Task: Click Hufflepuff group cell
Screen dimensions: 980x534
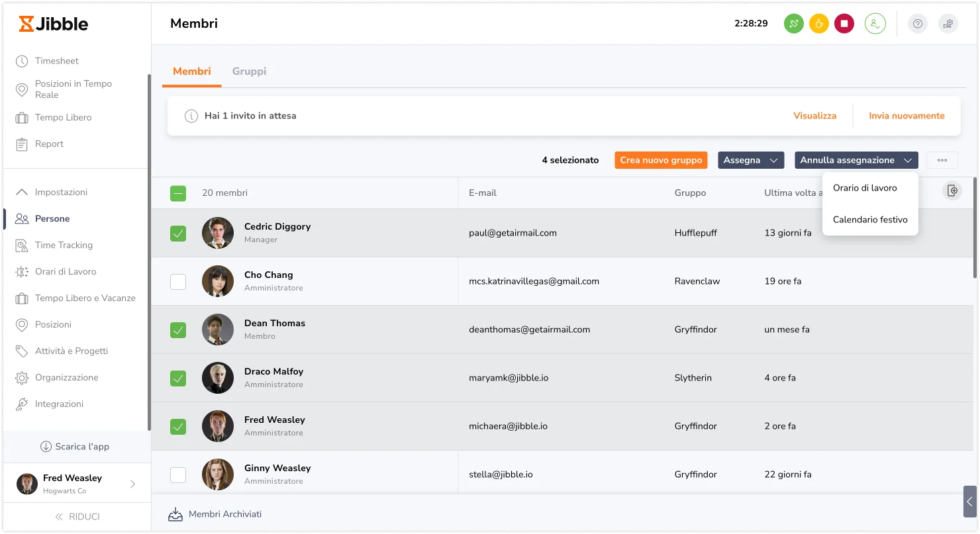Action: 696,233
